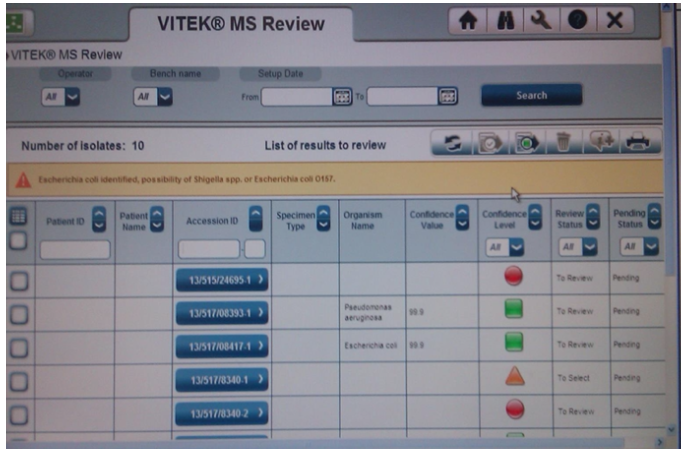The height and width of the screenshot is (449, 684).
Task: Click the red circle for 13/517/8340-2
Action: coord(515,409)
